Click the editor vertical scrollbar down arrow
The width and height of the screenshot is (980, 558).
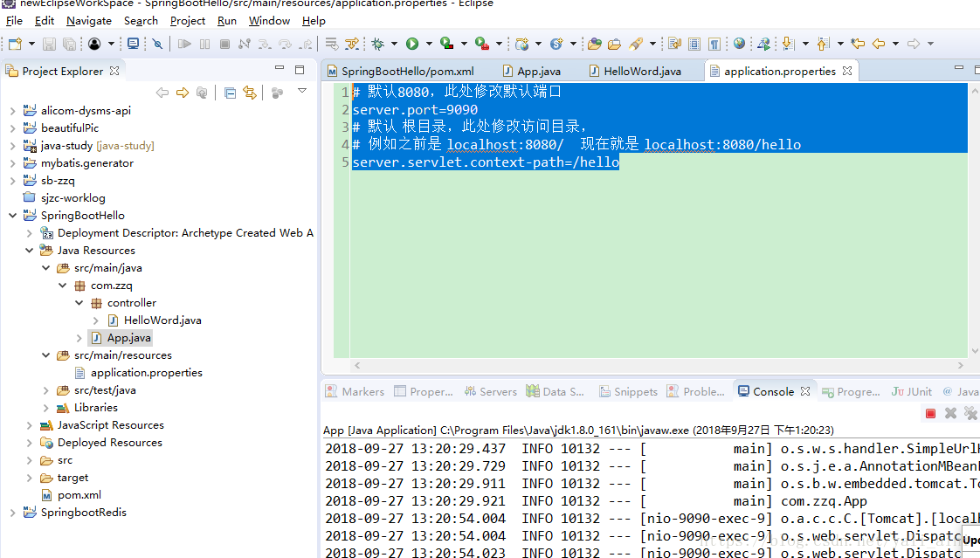pyautogui.click(x=975, y=351)
